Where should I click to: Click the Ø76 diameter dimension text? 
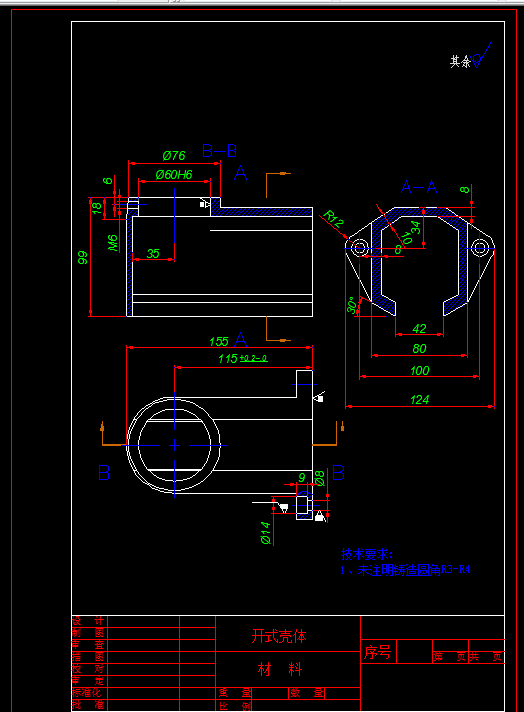174,156
